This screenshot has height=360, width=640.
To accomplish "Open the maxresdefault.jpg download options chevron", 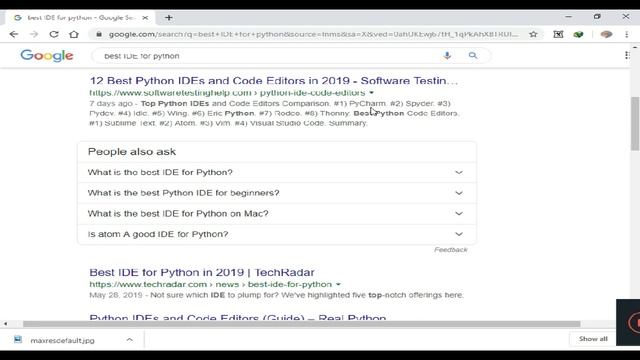I will pos(129,340).
